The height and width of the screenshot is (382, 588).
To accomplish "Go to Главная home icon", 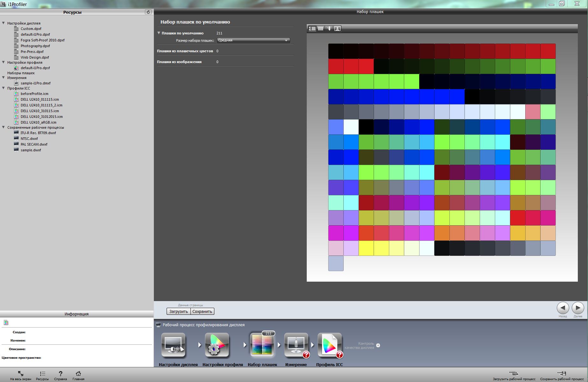I will coord(78,374).
